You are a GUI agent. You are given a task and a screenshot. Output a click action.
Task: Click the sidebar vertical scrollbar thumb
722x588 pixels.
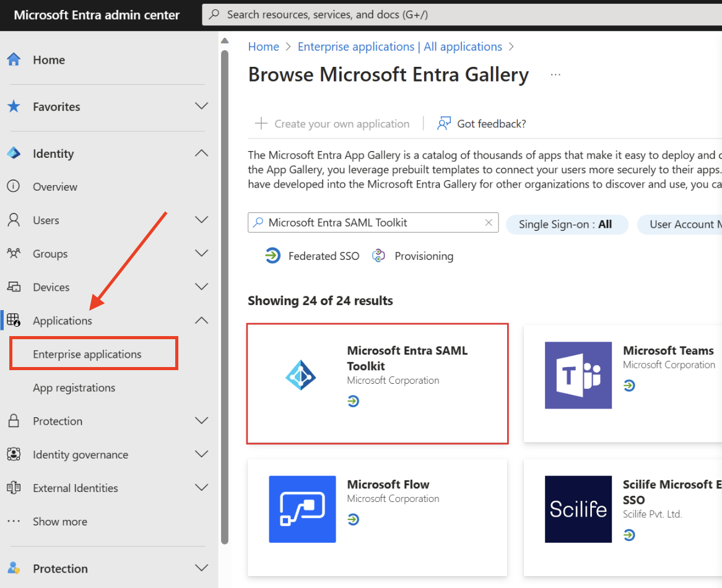pos(225,296)
